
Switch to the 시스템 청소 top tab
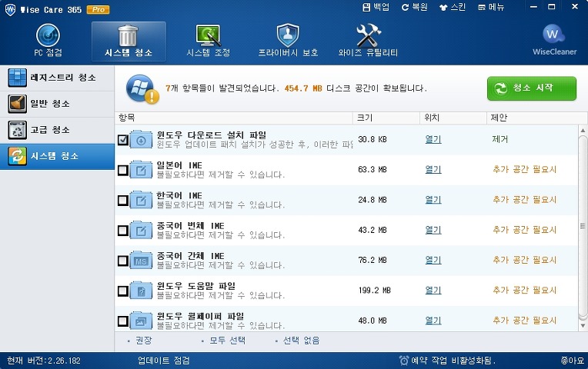pyautogui.click(x=128, y=41)
